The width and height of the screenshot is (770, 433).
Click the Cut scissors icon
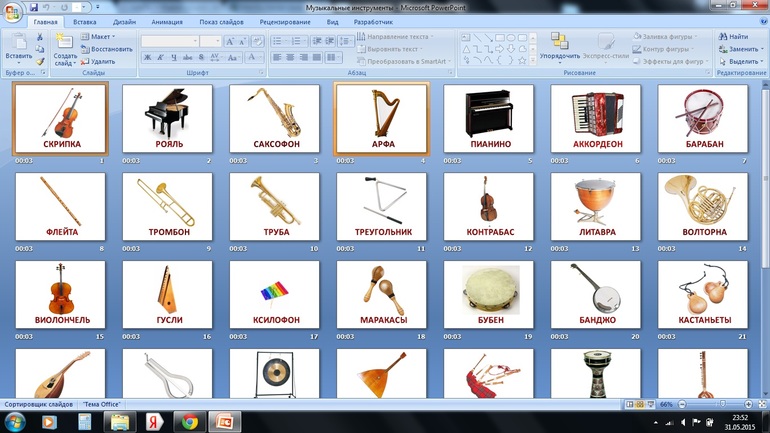tap(40, 37)
